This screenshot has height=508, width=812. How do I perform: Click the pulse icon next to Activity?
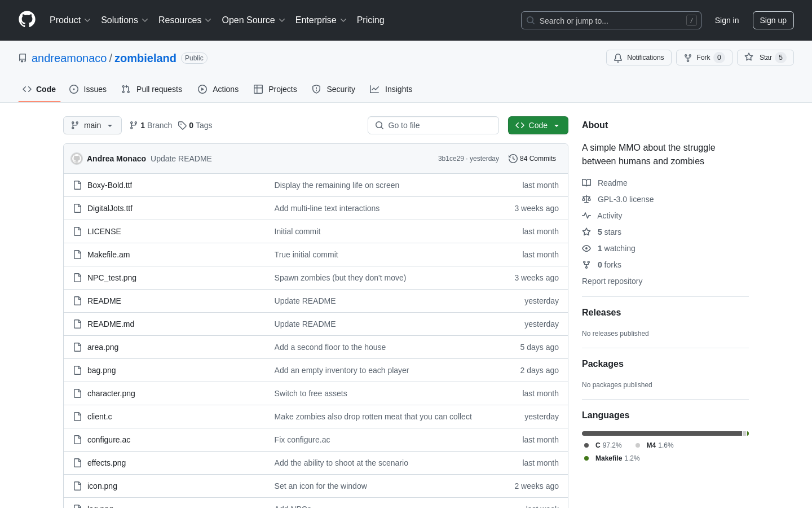[586, 216]
